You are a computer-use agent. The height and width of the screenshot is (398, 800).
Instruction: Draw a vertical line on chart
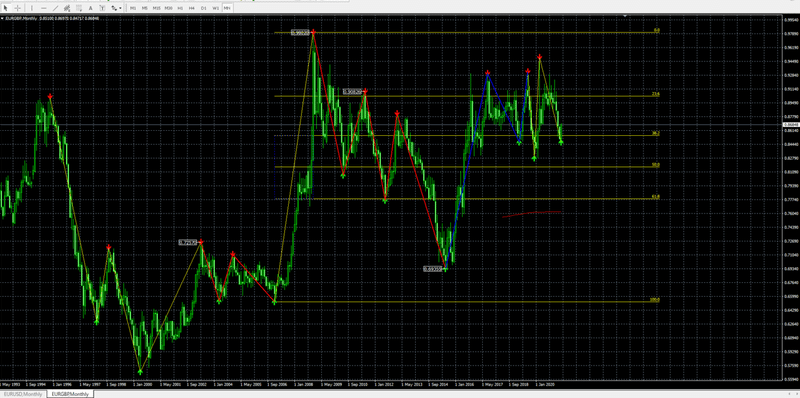tap(32, 8)
